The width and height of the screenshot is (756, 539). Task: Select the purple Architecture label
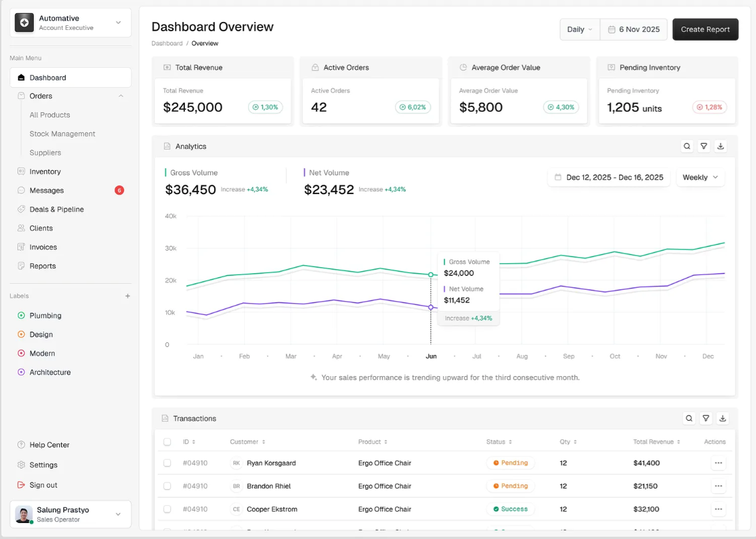point(45,372)
